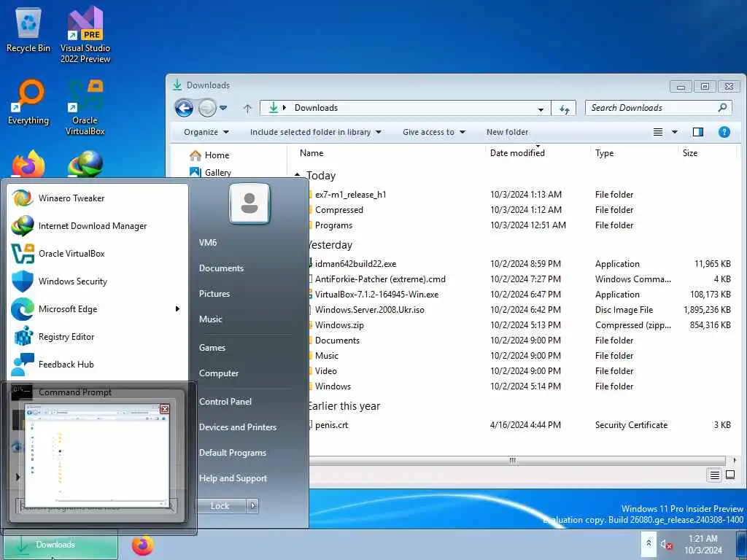Viewport: 747px width, 560px height.
Task: Open Recycle Bin desktop icon
Action: click(28, 29)
